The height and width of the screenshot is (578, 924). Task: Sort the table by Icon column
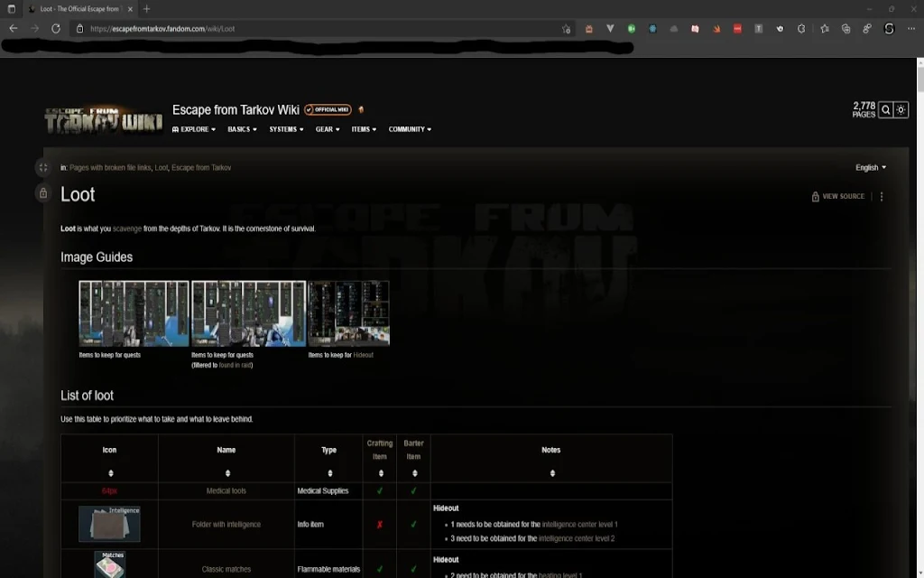(x=111, y=473)
